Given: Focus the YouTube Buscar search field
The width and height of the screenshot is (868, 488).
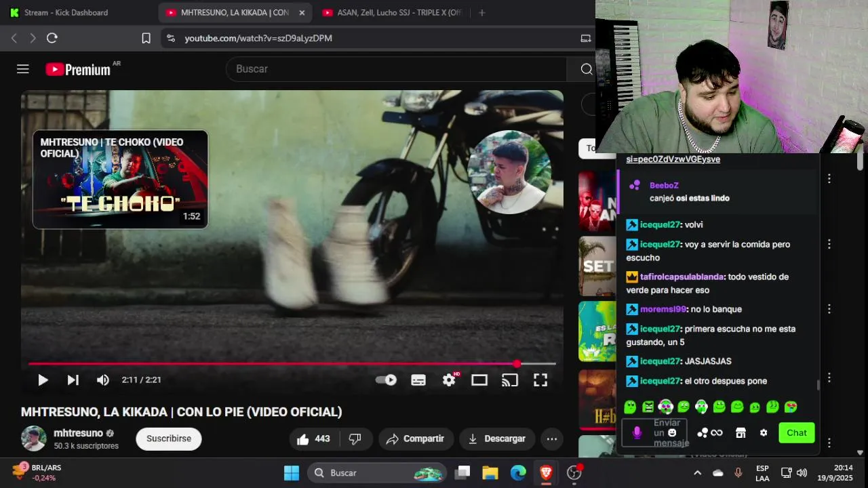Looking at the screenshot, I should 396,69.
